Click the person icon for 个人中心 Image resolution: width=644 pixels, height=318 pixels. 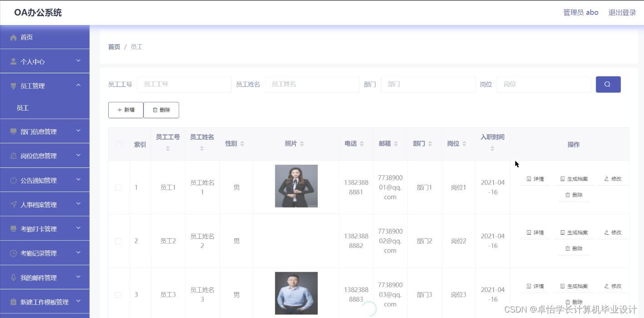(13, 61)
